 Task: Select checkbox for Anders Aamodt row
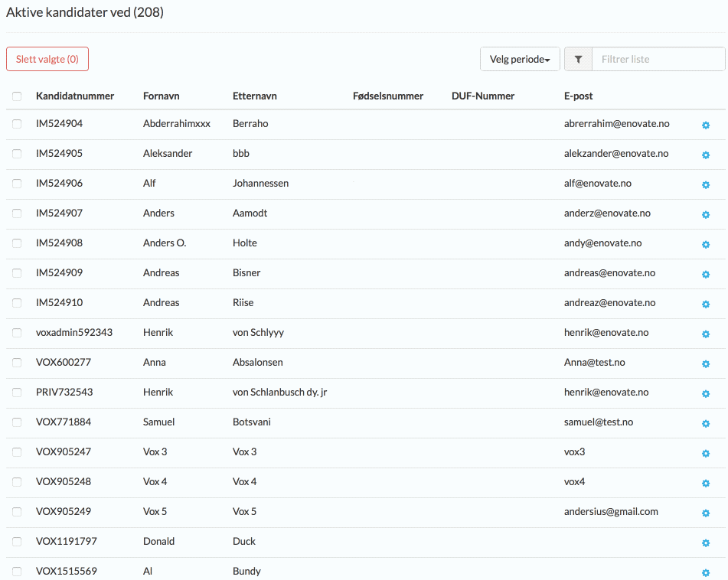(17, 213)
